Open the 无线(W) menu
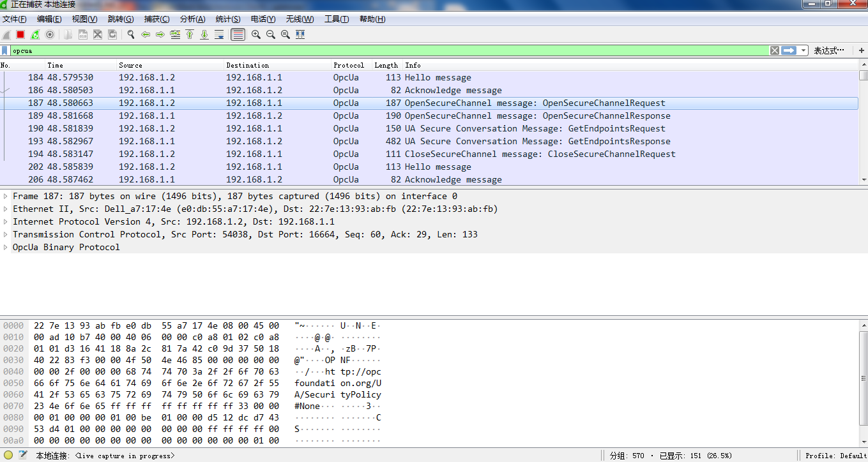This screenshot has width=868, height=462. click(x=300, y=19)
